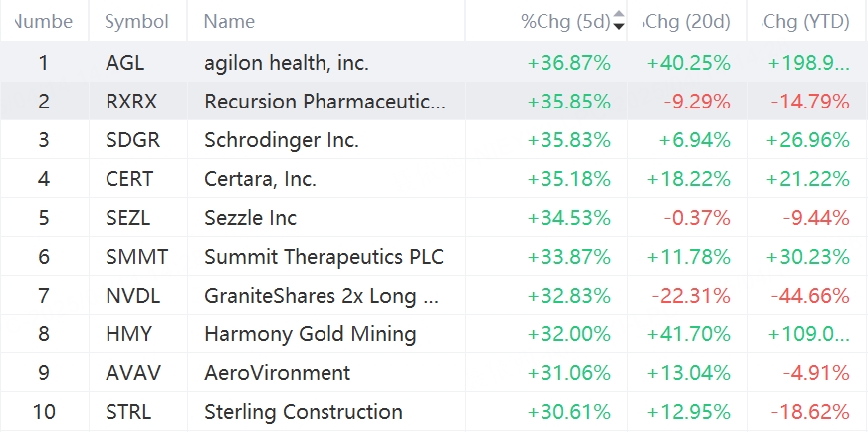Click agilon health's +36.87% five-day change

click(x=568, y=63)
